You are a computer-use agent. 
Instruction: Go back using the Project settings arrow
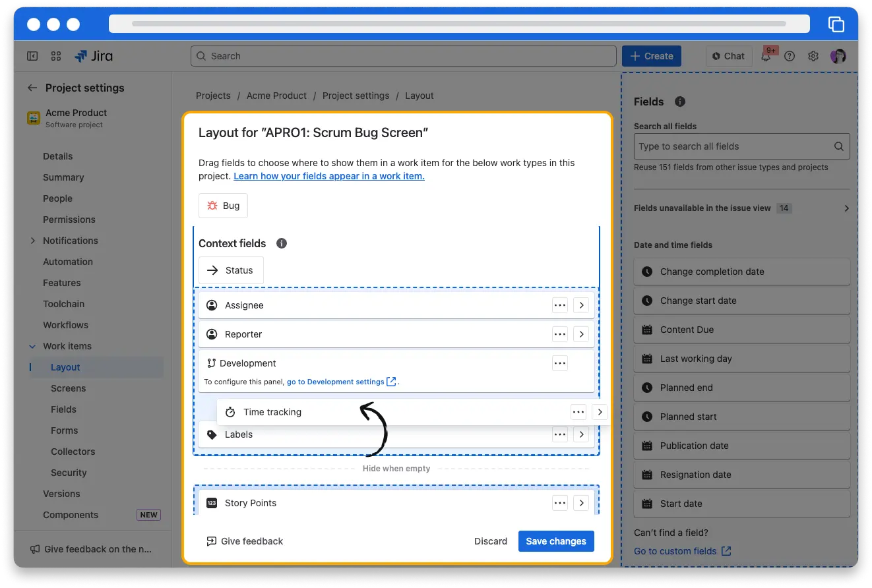pyautogui.click(x=32, y=88)
